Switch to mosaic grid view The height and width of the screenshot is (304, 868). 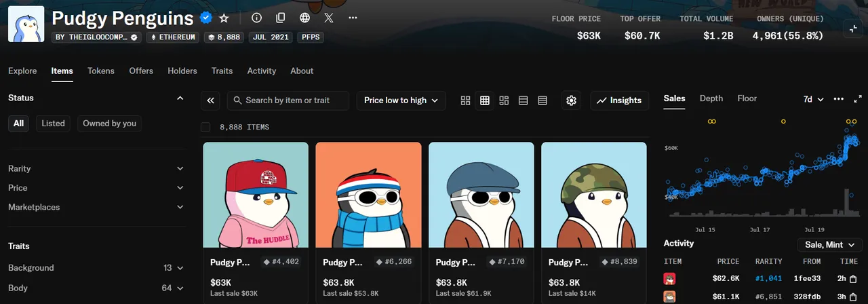pos(504,100)
